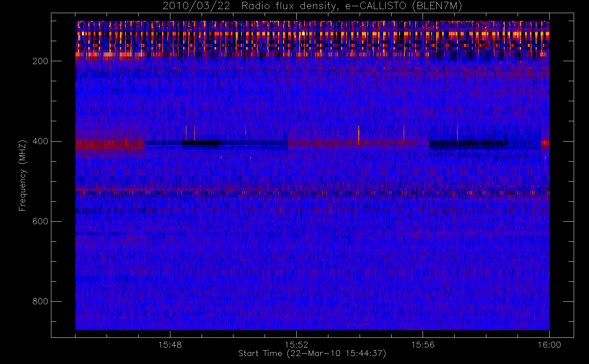The image size is (589, 364).
Task: Click the 400 frequency tick label
Action: click(x=40, y=141)
